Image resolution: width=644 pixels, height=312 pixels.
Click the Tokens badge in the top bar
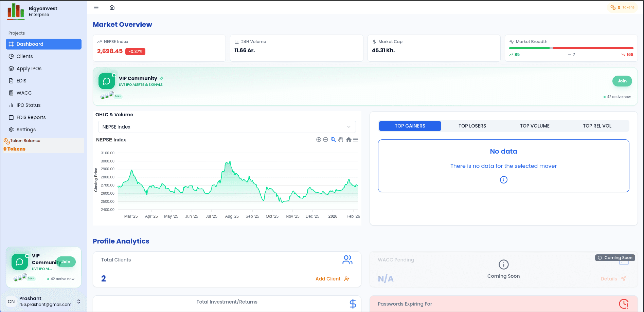622,7
